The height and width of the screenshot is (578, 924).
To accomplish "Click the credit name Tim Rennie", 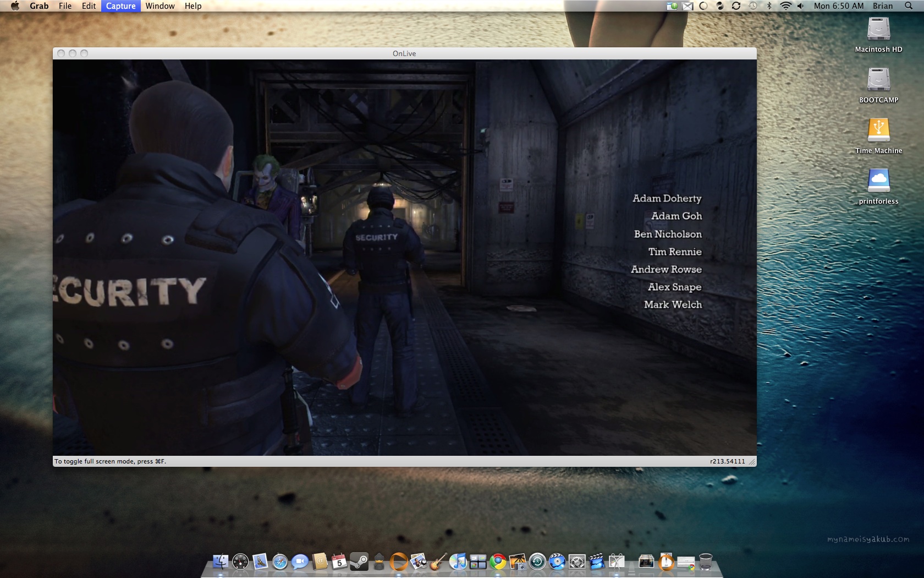I will [675, 252].
